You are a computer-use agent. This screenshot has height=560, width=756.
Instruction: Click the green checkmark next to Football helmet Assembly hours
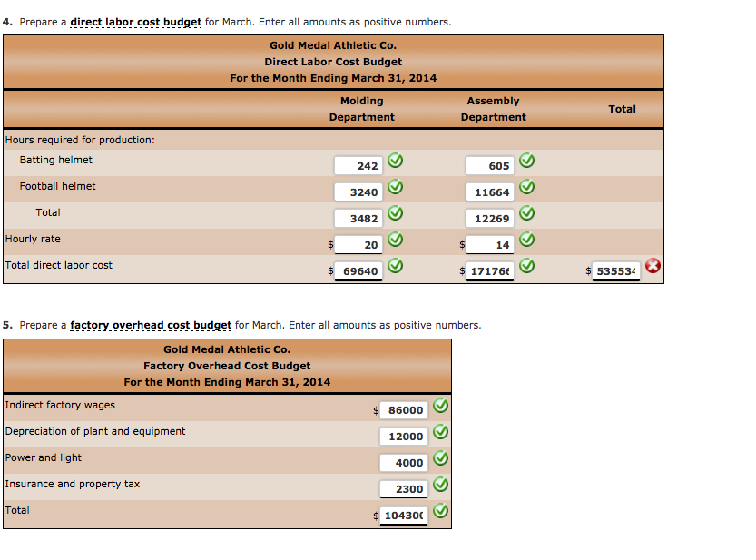click(526, 186)
